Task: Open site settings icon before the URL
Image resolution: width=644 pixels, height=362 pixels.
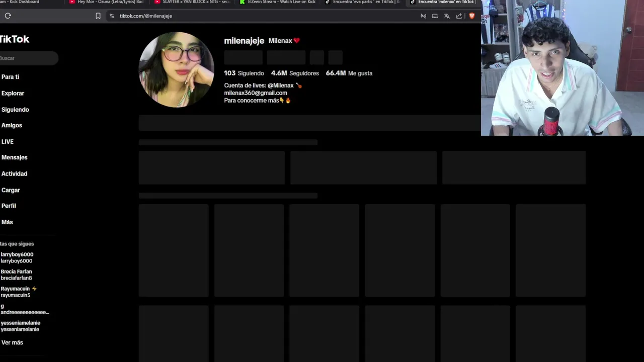Action: [112, 16]
